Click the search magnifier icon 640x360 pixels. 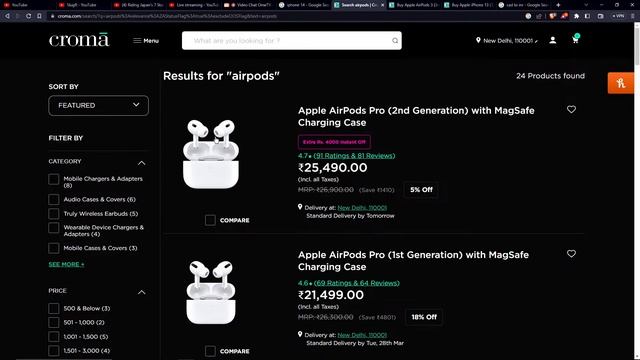click(395, 40)
